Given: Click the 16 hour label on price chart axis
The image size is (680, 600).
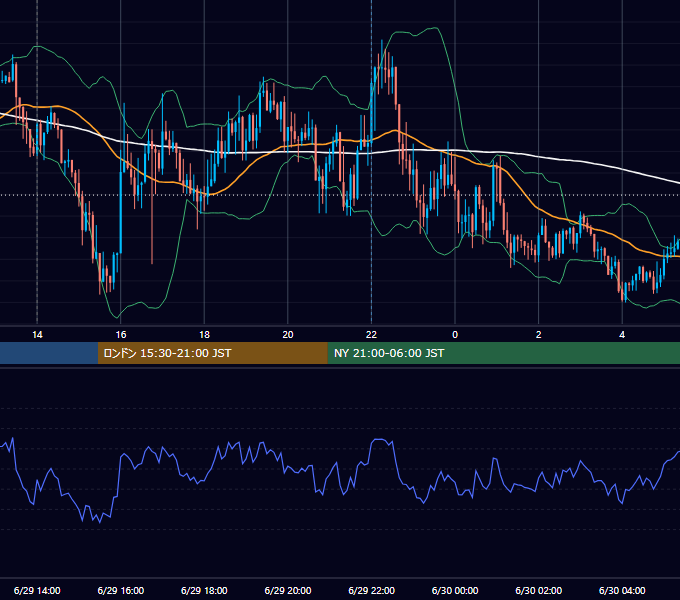Looking at the screenshot, I should pyautogui.click(x=121, y=335).
